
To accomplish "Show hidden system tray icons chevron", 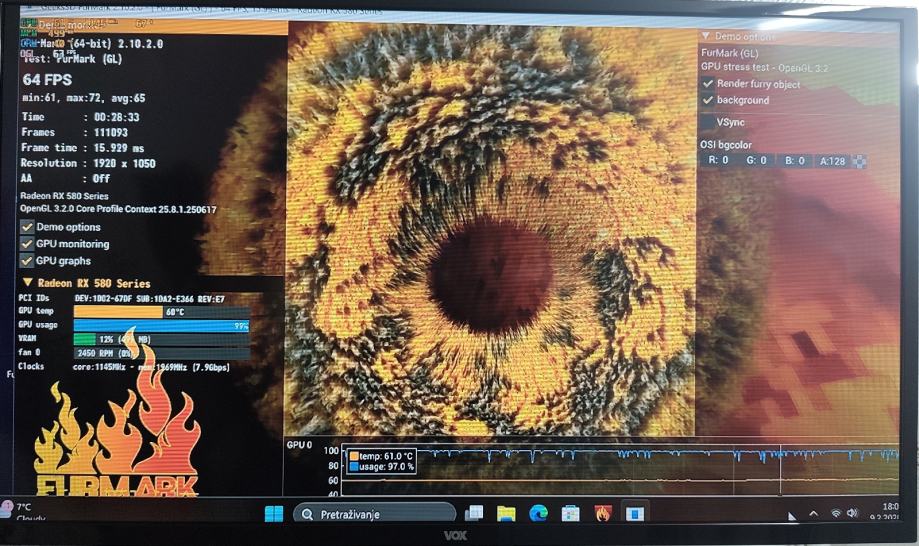I will (814, 514).
